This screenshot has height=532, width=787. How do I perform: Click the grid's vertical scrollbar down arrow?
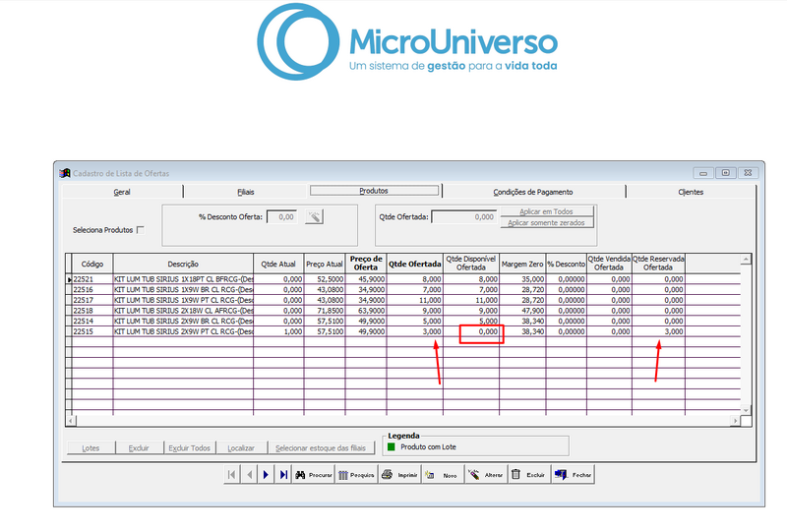click(x=746, y=410)
